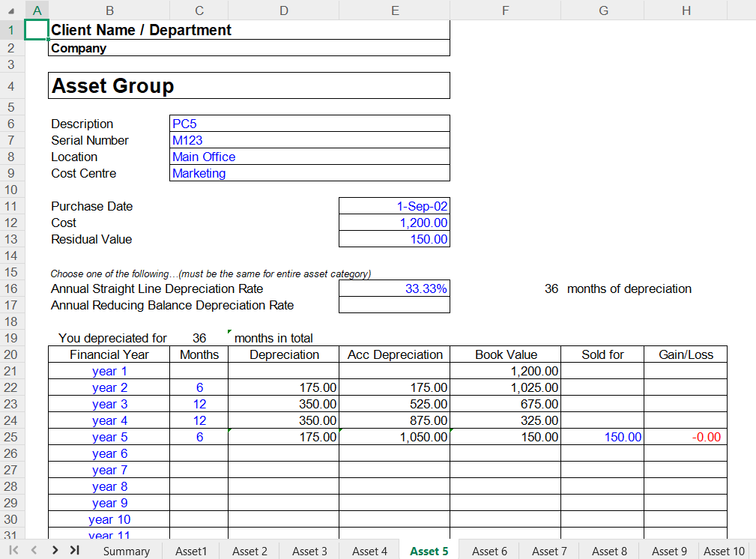Image resolution: width=756 pixels, height=559 pixels.
Task: Open the Summary sheet tab
Action: pyautogui.click(x=127, y=551)
